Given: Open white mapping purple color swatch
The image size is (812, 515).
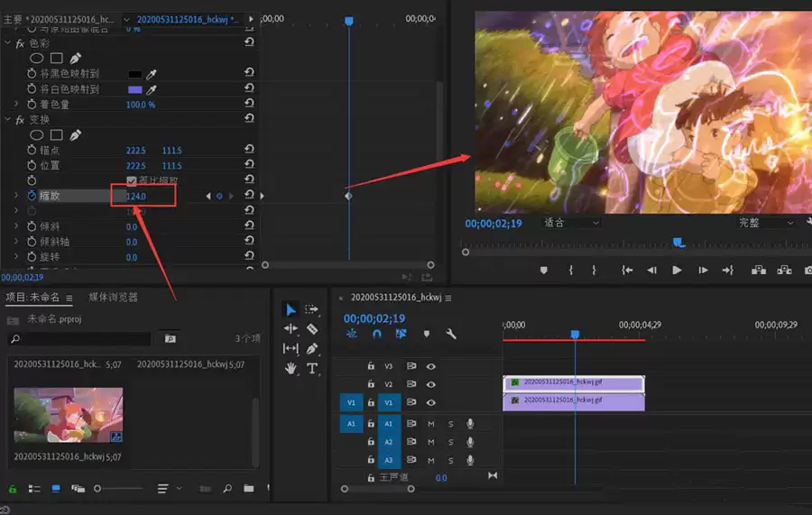Looking at the screenshot, I should click(x=134, y=89).
